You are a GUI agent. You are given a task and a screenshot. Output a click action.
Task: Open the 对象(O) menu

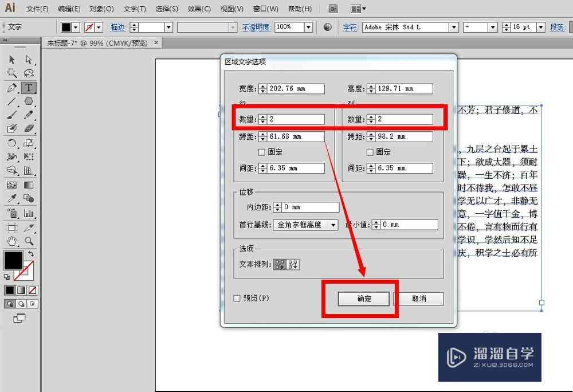pos(101,9)
